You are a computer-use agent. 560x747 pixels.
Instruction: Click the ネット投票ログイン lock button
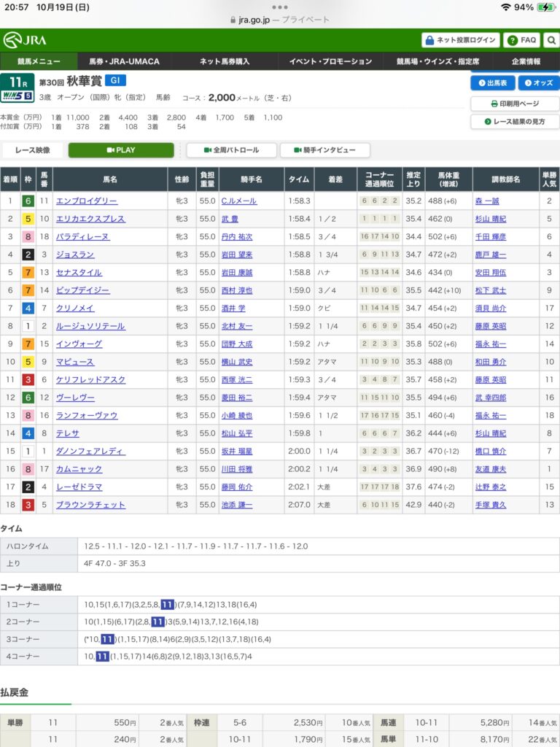tap(461, 40)
